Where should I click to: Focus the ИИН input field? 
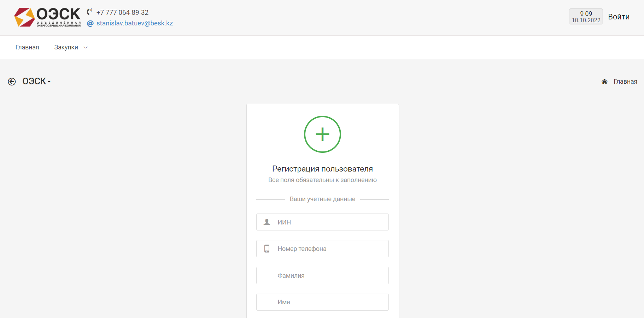(329, 222)
